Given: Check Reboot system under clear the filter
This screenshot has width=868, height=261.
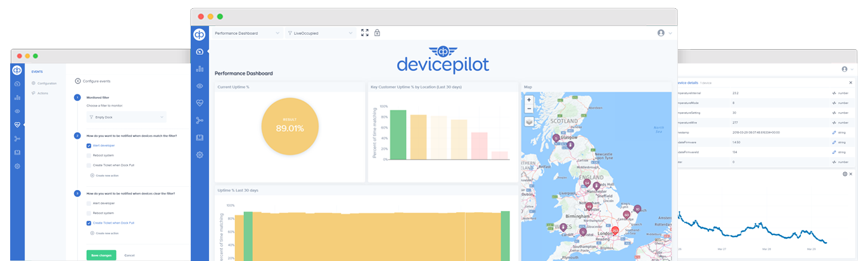Looking at the screenshot, I should [89, 213].
